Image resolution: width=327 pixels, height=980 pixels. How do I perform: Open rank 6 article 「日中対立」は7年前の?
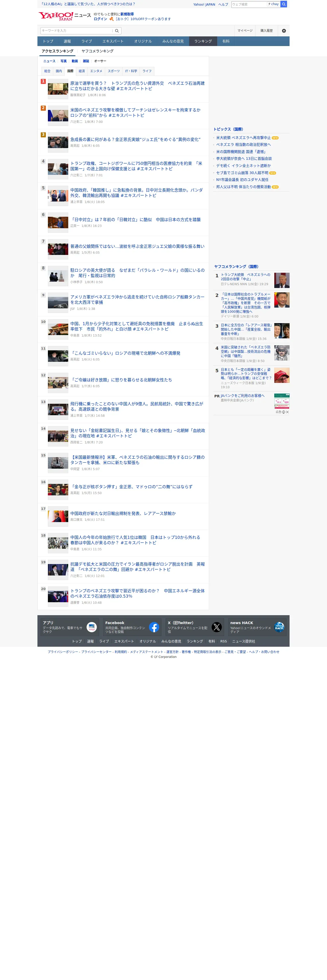[x=135, y=220]
